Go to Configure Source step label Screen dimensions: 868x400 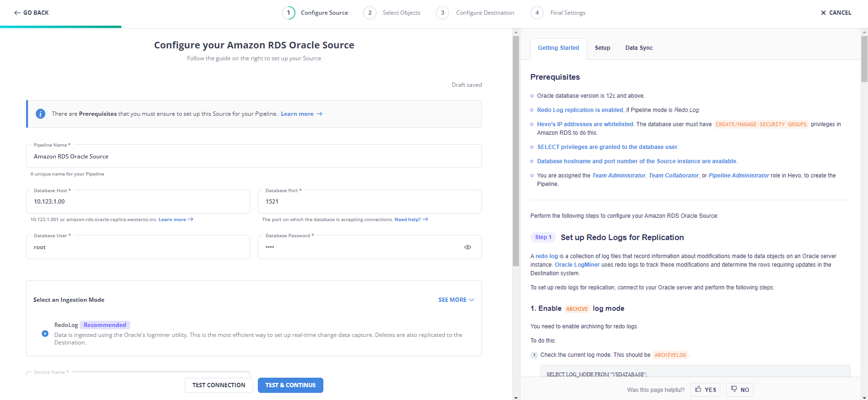pyautogui.click(x=324, y=13)
